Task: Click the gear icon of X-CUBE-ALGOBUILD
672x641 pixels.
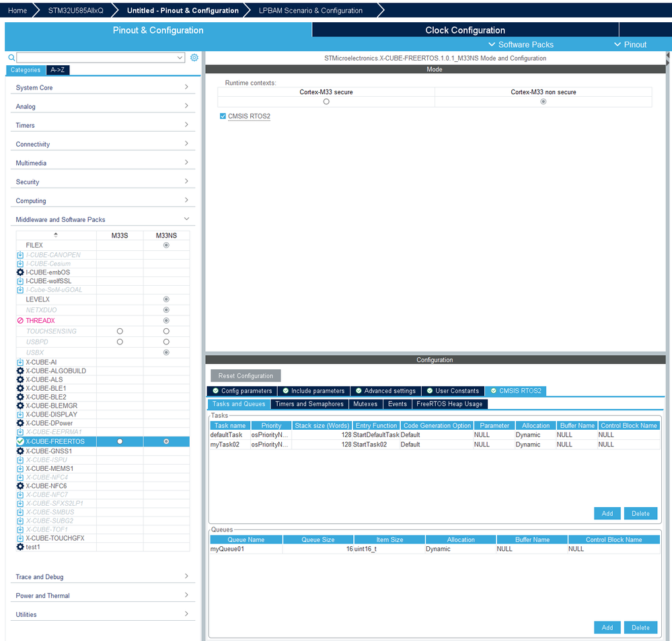Action: (x=20, y=371)
